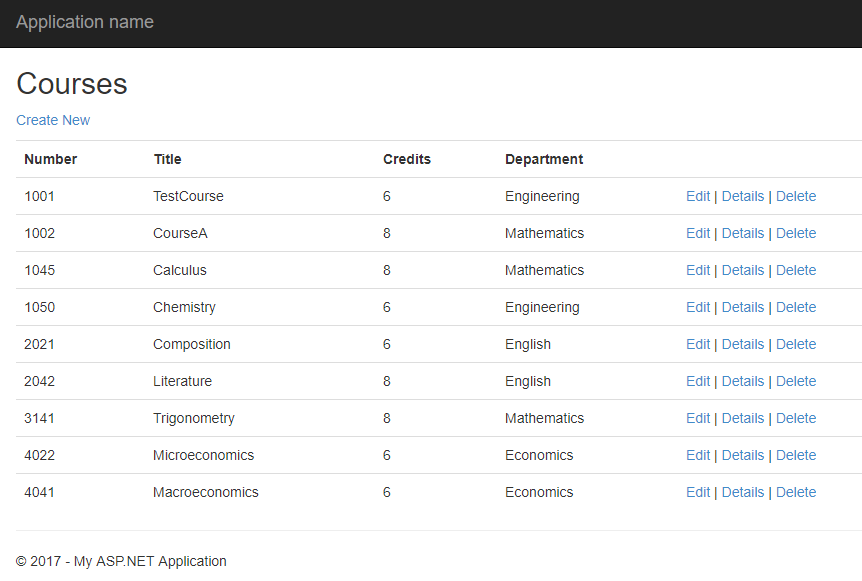Edit the Composition course
This screenshot has height=581, width=862.
coord(698,344)
